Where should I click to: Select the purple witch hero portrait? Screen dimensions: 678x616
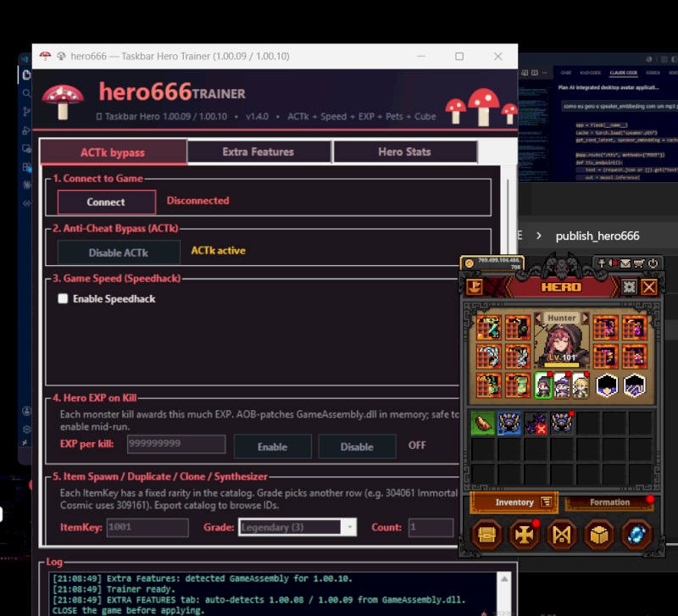pos(562,386)
